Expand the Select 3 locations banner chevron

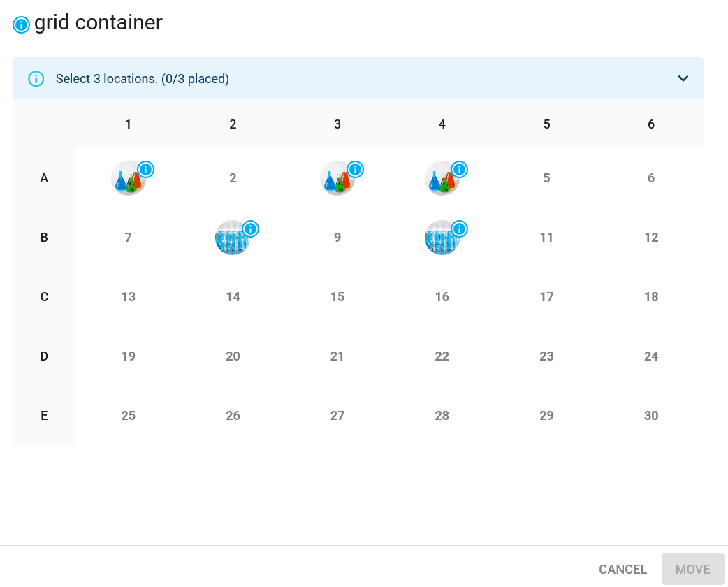(x=683, y=78)
